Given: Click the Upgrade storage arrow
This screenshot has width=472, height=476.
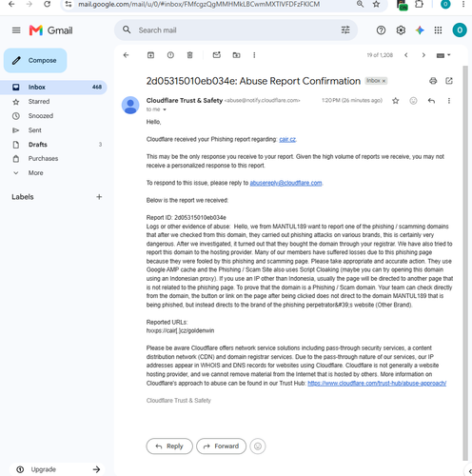Looking at the screenshot, I should 96,469.
